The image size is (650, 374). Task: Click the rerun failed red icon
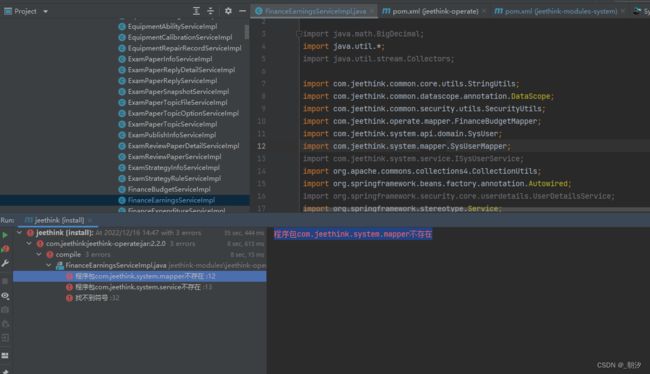(5, 249)
